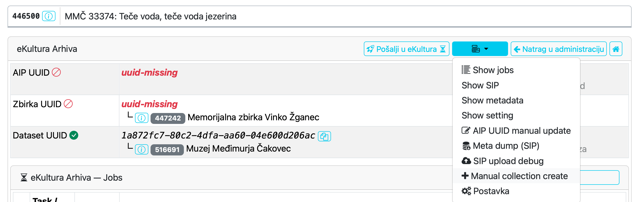Select Manual collection create
This screenshot has height=202, width=644.
pos(519,176)
